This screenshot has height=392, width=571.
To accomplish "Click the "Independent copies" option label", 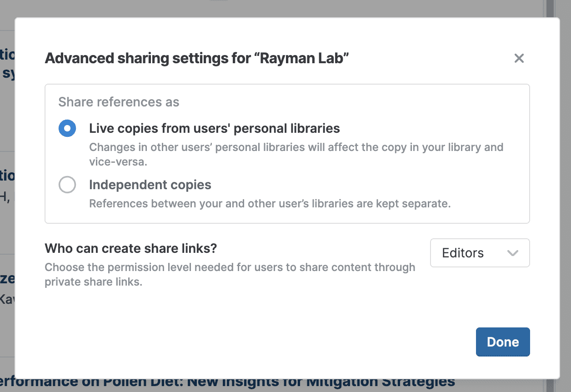I will click(150, 185).
